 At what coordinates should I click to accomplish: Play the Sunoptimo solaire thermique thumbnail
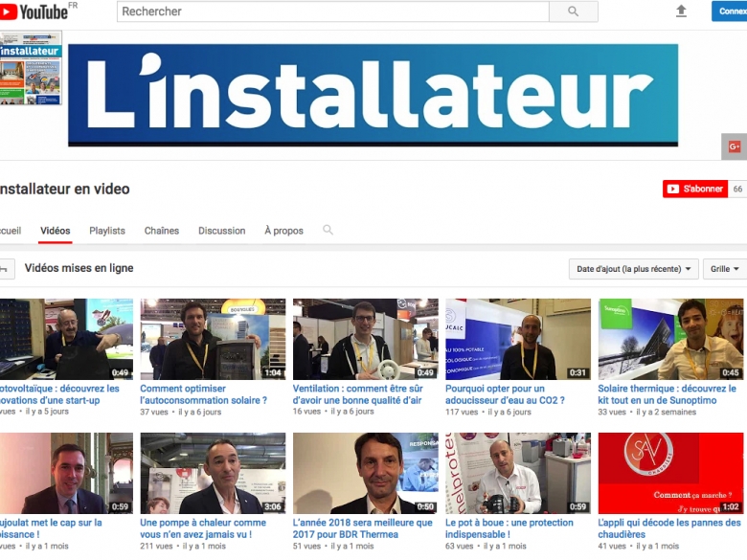click(670, 339)
